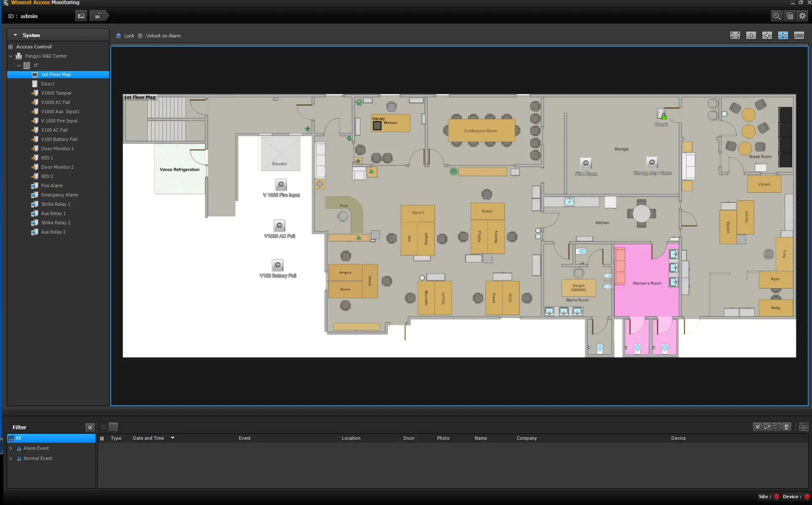Switch to 4-split layout view
The image size is (812, 505).
click(767, 36)
